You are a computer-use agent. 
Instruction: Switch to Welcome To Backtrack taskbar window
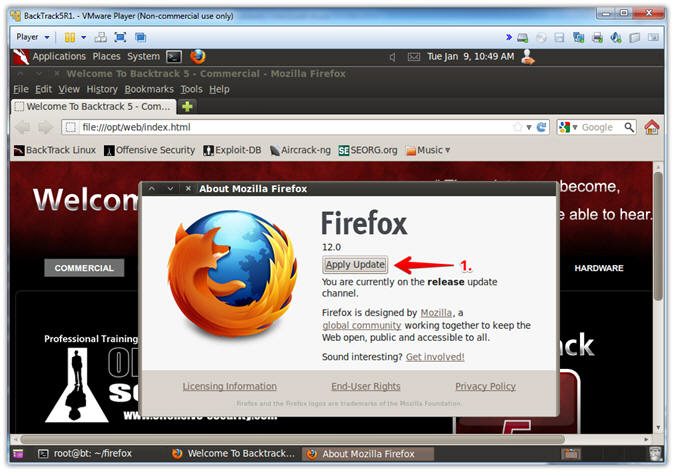pos(233,453)
